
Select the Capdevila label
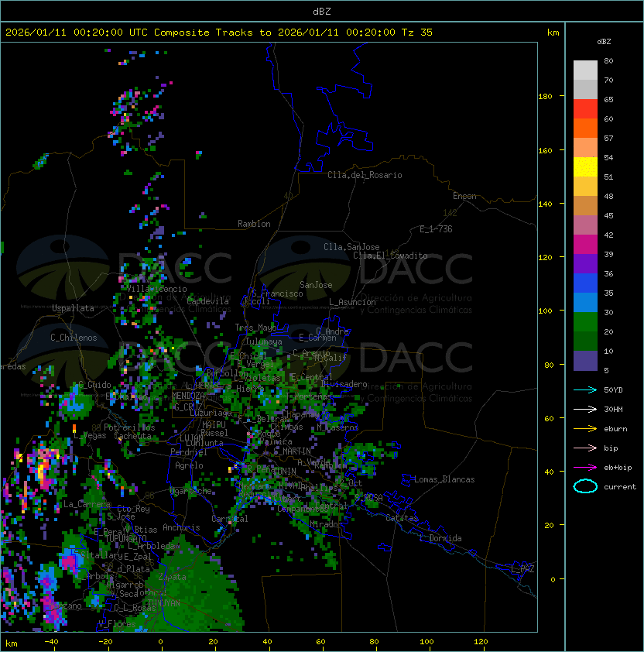(208, 301)
